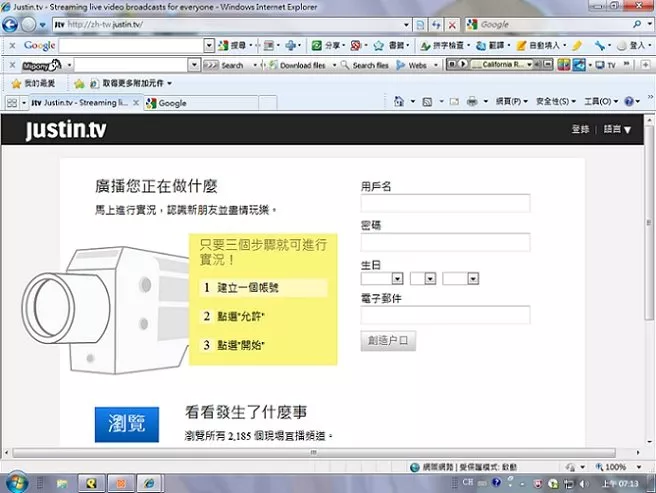Open the 取得更多附加元件 dropdown
The image size is (656, 493).
[x=169, y=83]
